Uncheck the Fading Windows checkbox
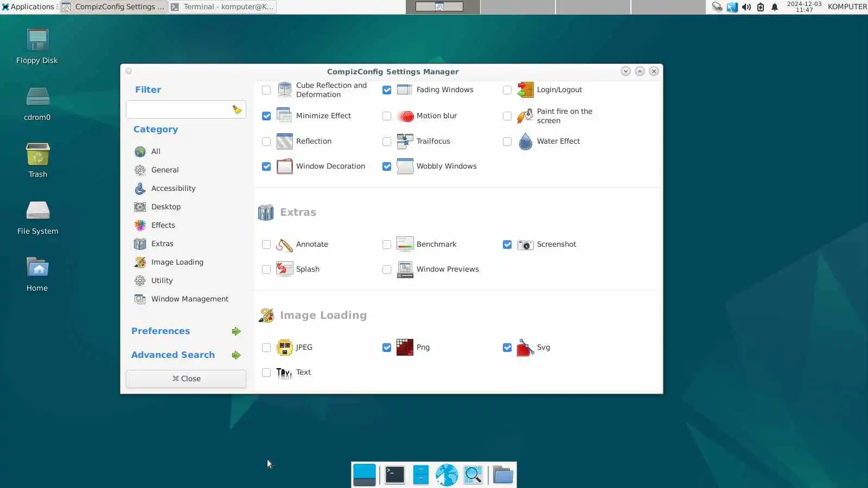This screenshot has height=488, width=868. point(387,90)
